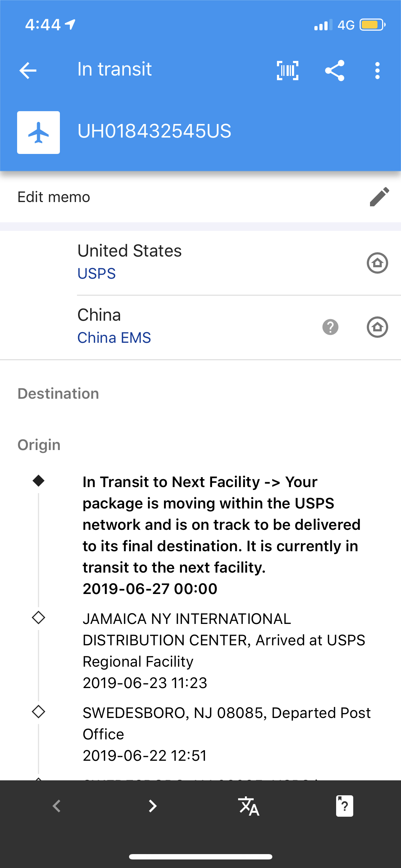Open USPS carrier homepage icon

(377, 263)
